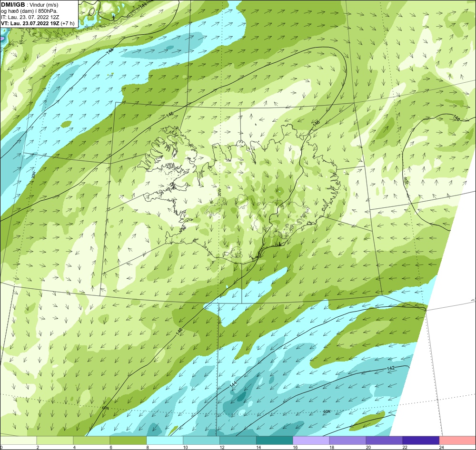The image size is (476, 450).
Task: Pick the 6–8 m/s olive green swatch
Action: click(128, 440)
